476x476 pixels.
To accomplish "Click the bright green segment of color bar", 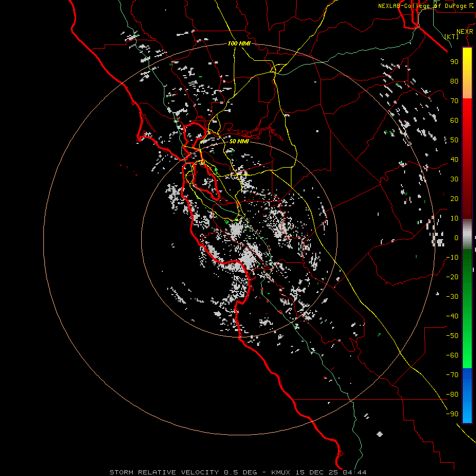I will point(467,349).
